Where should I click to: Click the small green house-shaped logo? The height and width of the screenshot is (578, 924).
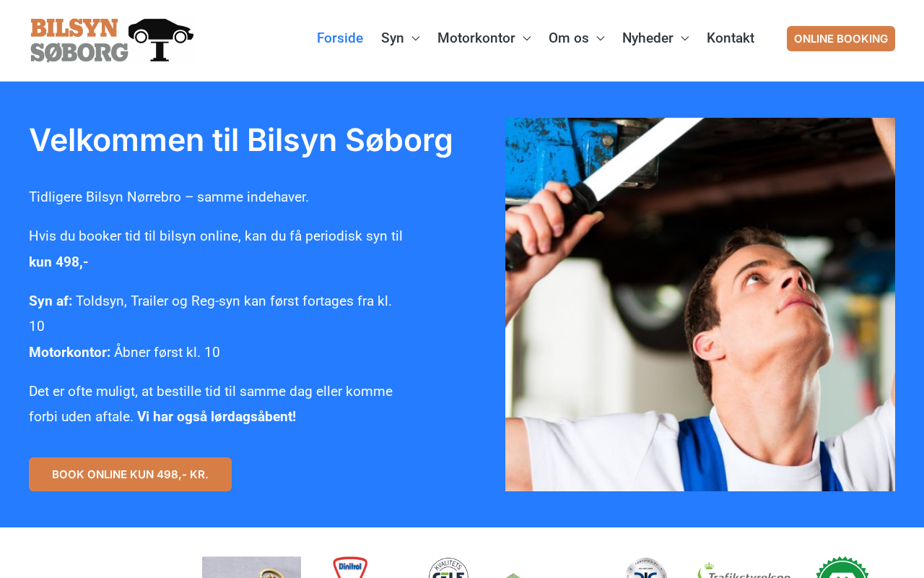click(513, 575)
